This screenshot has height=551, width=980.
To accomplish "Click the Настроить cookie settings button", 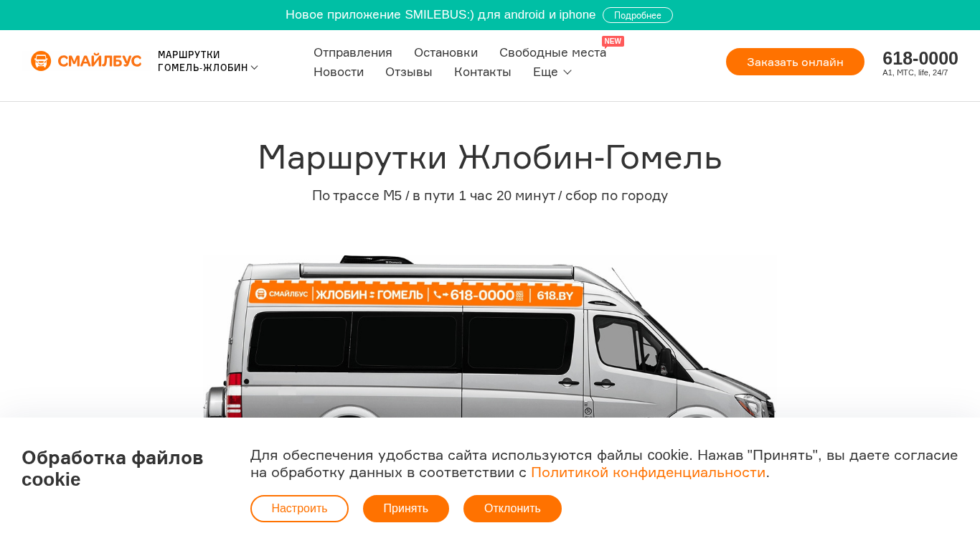I will click(x=299, y=509).
